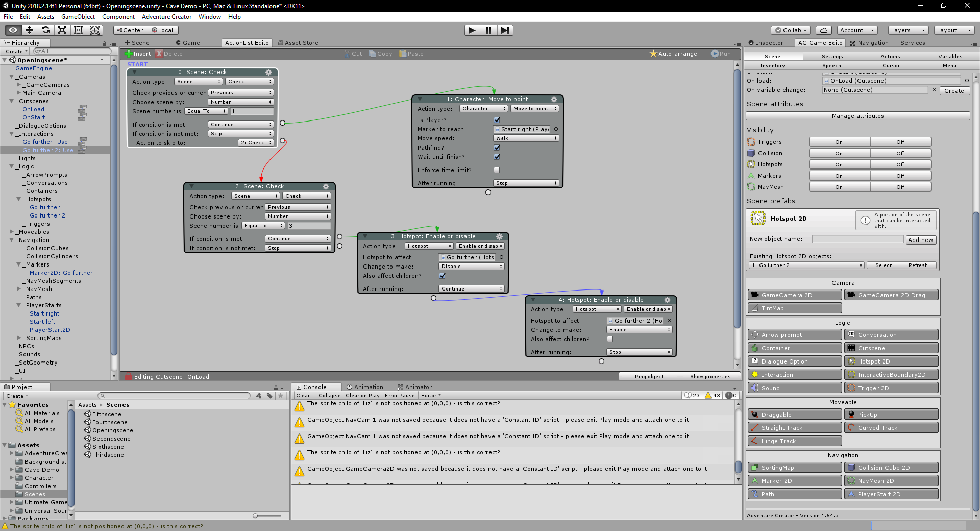
Task: Open the cloud services icon button
Action: [x=824, y=30]
